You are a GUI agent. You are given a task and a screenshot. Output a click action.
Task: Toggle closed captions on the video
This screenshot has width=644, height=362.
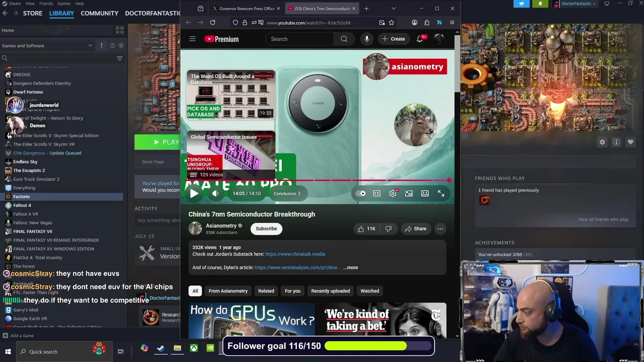[376, 194]
